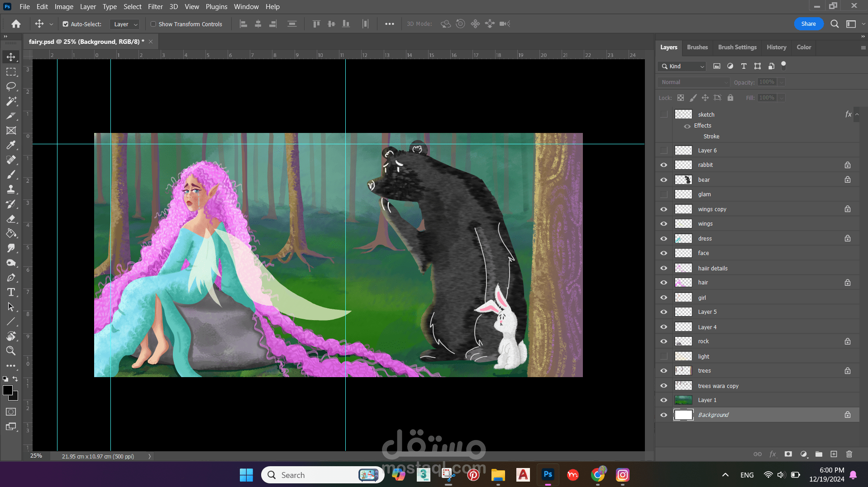Create a new layer from panel footer
The width and height of the screenshot is (868, 487).
(x=834, y=454)
